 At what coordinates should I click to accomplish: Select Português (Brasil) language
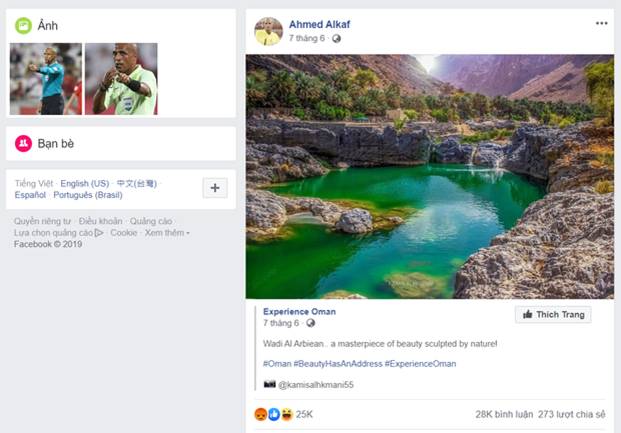[x=88, y=195]
